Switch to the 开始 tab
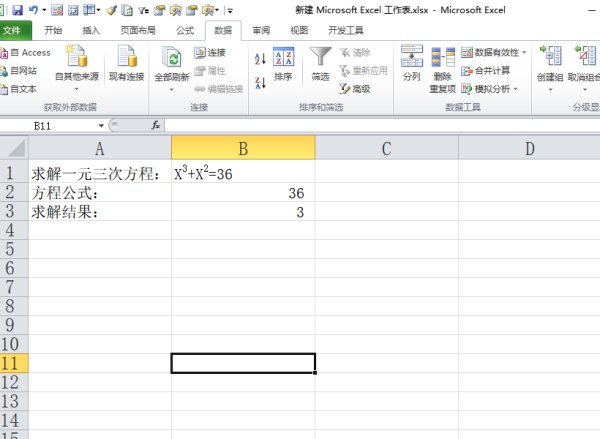This screenshot has height=439, width=600. [53, 30]
